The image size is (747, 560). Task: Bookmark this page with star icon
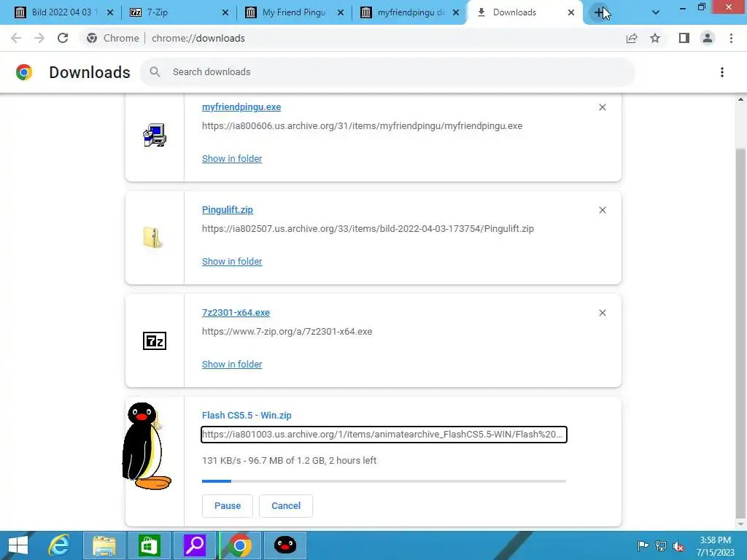[655, 38]
